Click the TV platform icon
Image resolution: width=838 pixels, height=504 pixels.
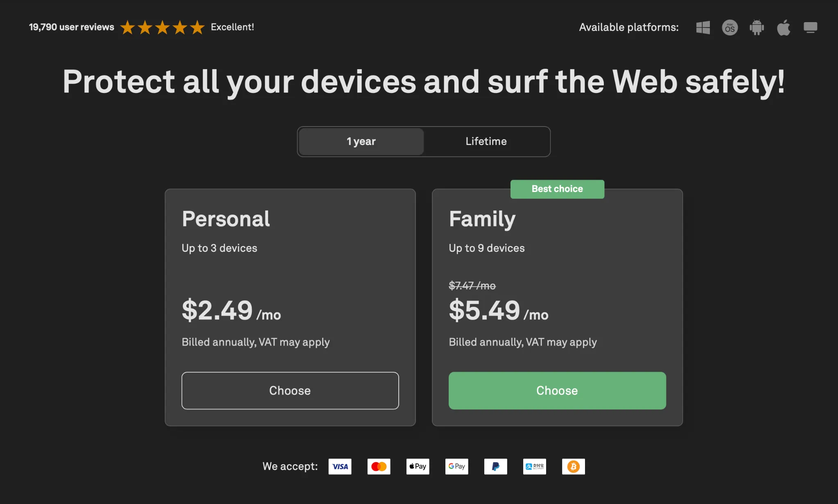tap(810, 27)
